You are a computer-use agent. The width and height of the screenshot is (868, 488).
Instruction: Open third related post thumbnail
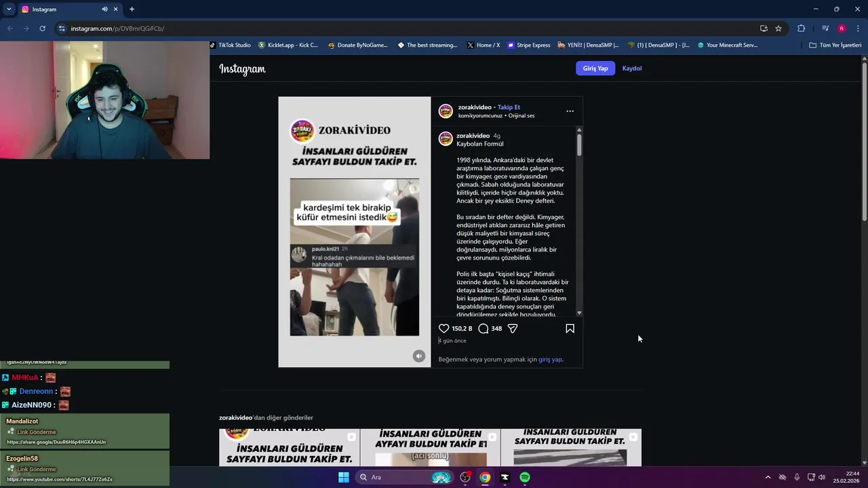pyautogui.click(x=571, y=447)
